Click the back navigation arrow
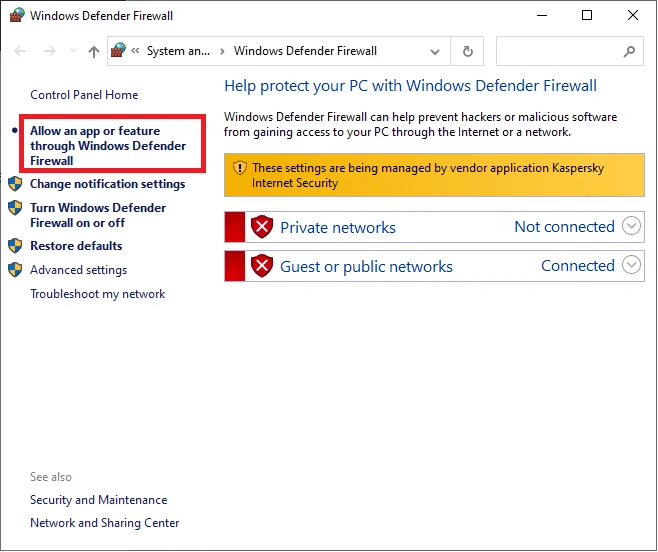This screenshot has height=552, width=658. tap(20, 51)
